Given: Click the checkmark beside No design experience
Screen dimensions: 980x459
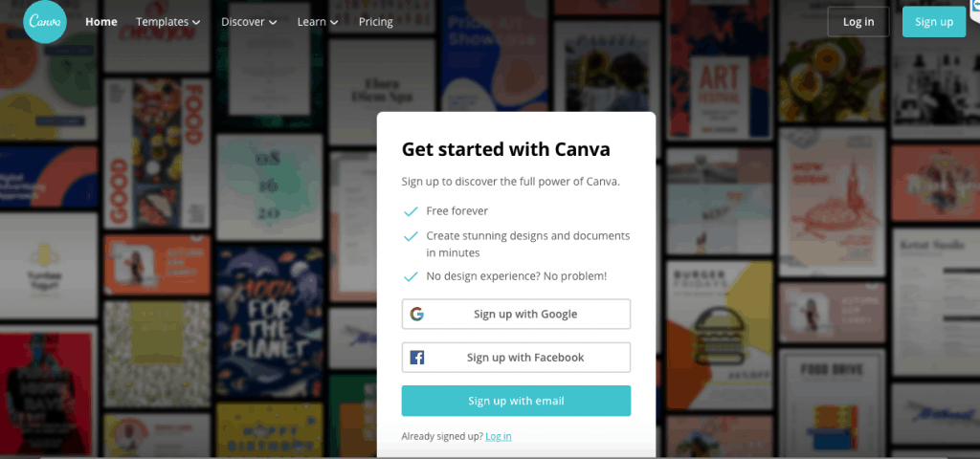Looking at the screenshot, I should (x=411, y=276).
